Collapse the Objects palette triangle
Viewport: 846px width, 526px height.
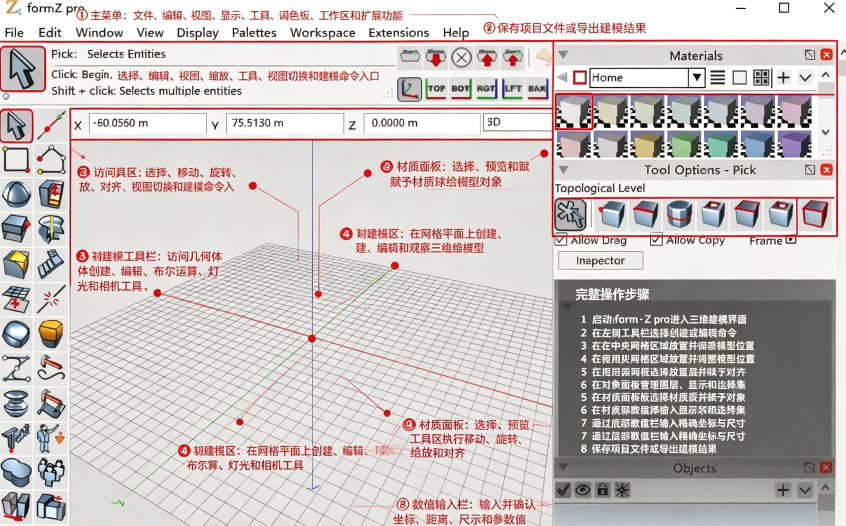click(x=563, y=467)
